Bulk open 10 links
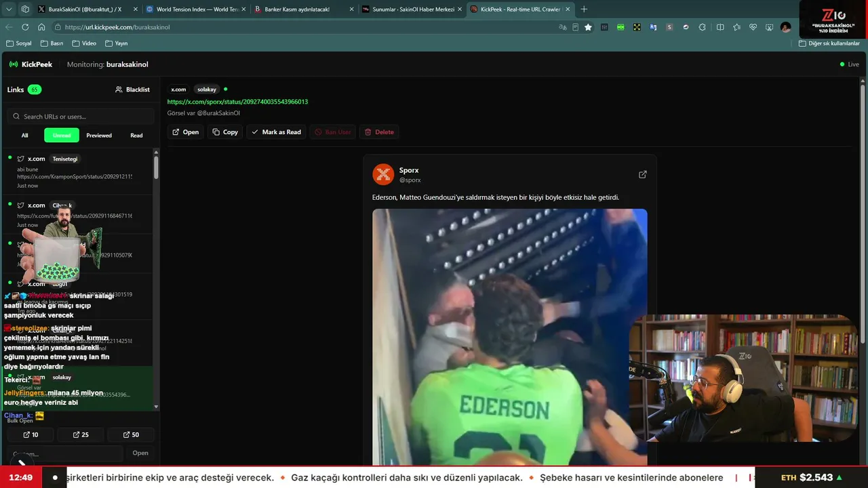The image size is (868, 488). click(x=31, y=434)
